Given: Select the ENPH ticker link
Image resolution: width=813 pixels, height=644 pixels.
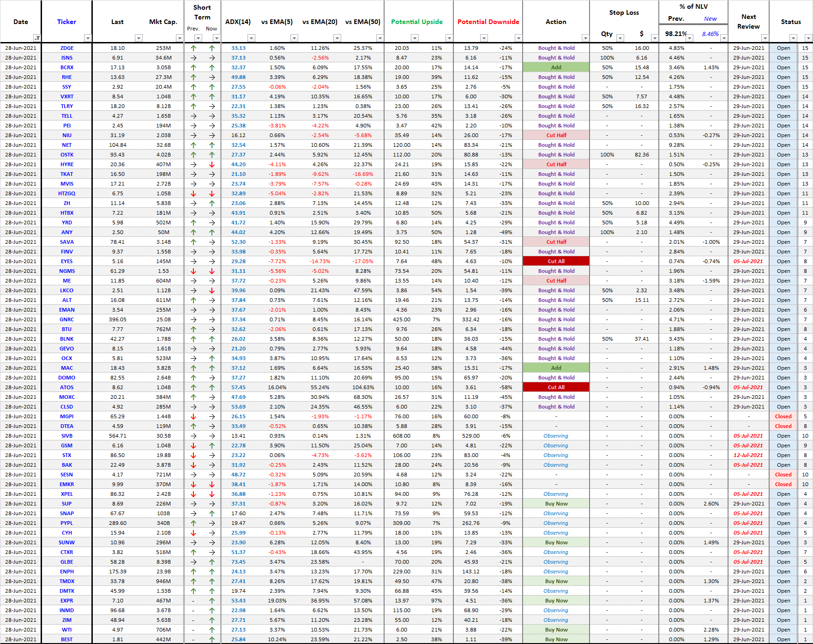Looking at the screenshot, I should point(67,572).
